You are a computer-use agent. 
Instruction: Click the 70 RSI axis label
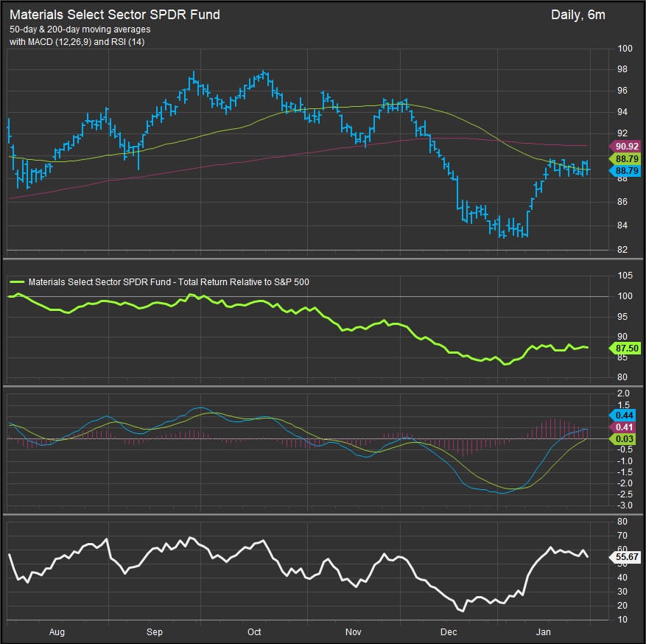pos(622,536)
